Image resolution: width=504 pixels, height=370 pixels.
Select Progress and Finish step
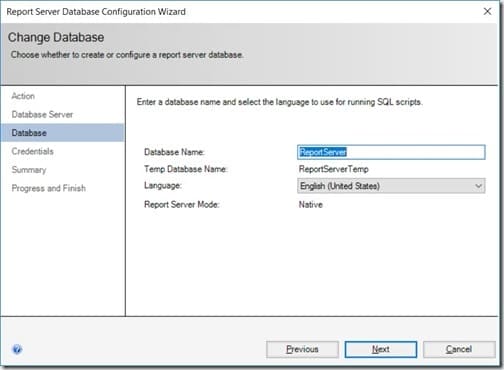point(49,188)
